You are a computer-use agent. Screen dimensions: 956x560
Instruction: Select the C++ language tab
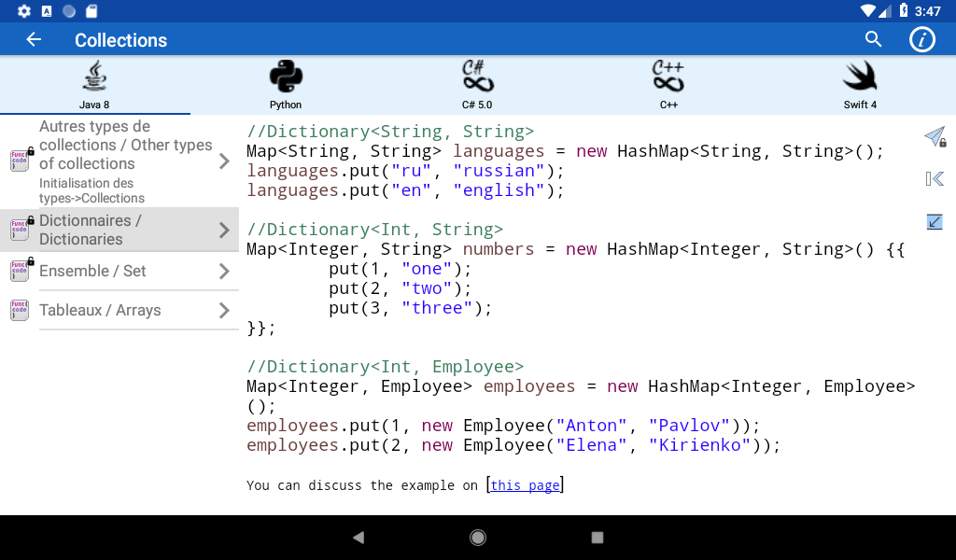(x=668, y=85)
